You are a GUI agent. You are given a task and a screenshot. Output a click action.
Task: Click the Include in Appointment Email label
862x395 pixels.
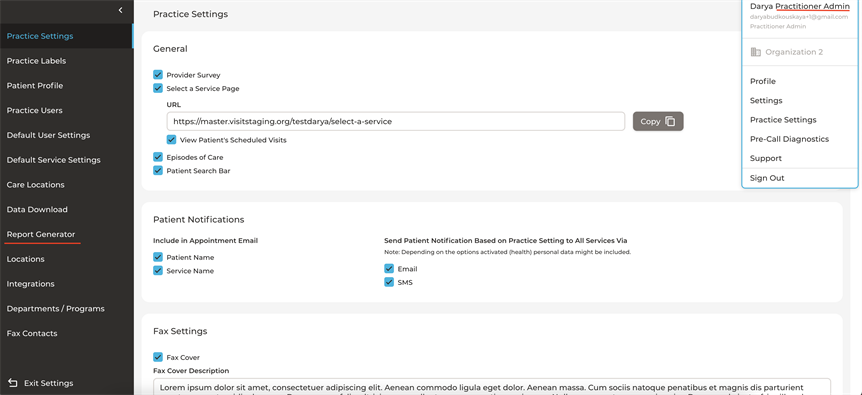206,240
